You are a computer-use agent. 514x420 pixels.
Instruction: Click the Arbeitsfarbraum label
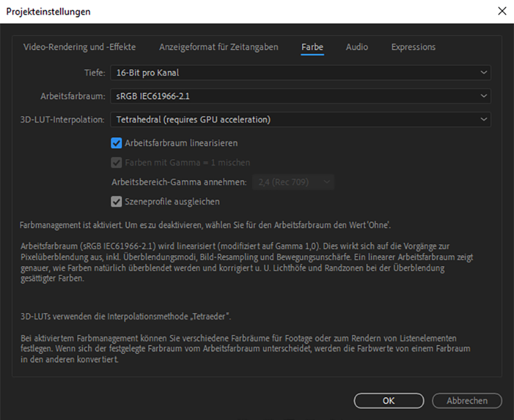[73, 96]
